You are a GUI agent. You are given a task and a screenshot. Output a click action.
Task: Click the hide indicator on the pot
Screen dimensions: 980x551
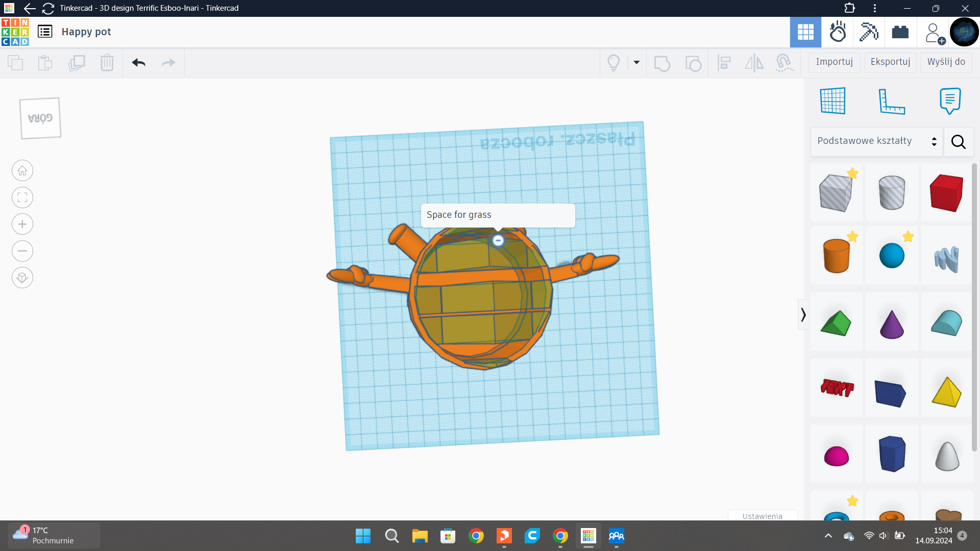coord(498,240)
